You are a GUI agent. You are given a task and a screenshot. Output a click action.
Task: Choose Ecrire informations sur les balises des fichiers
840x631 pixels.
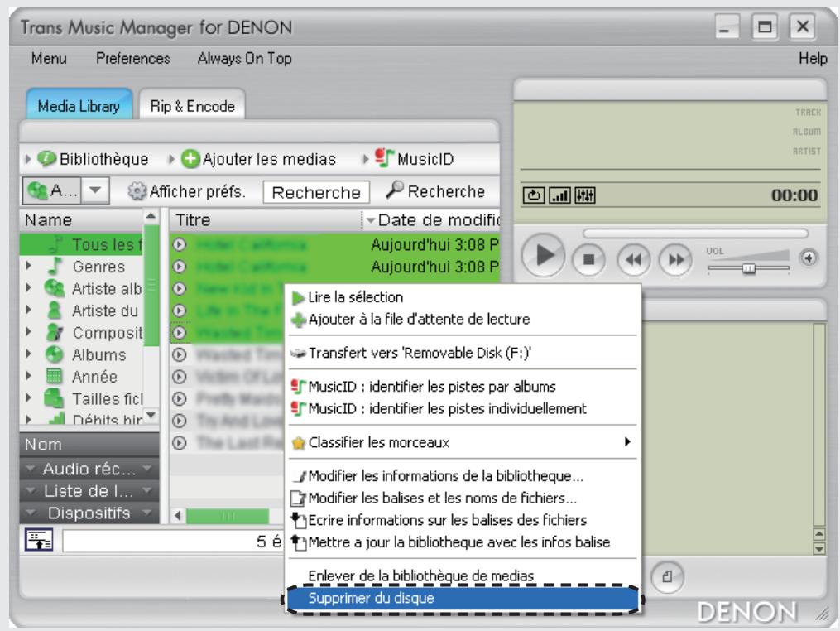[463, 520]
